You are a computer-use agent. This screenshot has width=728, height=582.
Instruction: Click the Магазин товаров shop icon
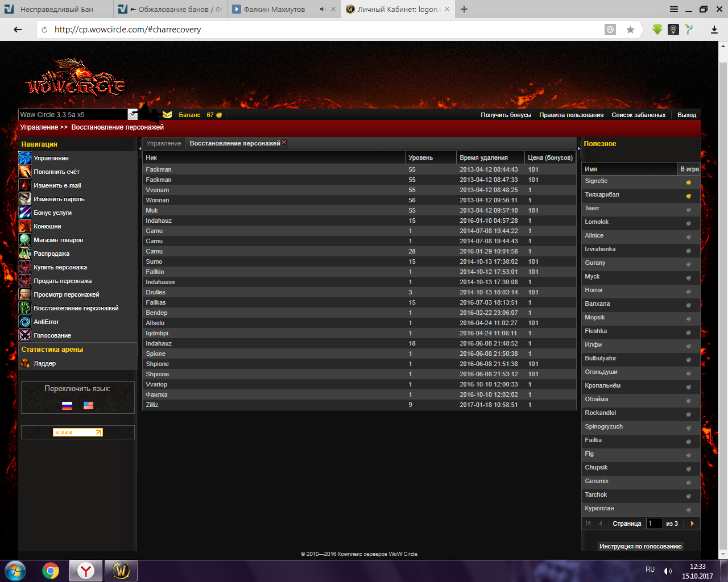[25, 240]
